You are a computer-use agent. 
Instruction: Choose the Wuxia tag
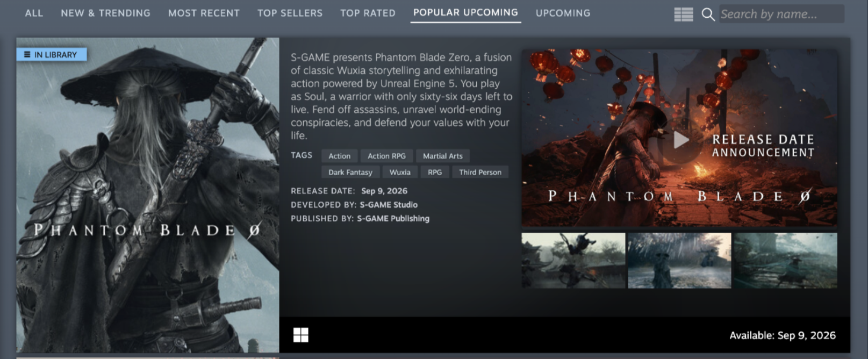pyautogui.click(x=400, y=172)
